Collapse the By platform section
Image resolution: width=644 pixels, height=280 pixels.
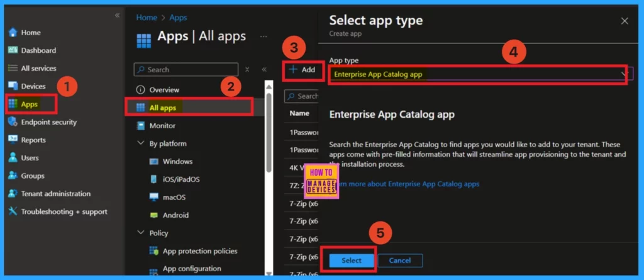pos(141,143)
